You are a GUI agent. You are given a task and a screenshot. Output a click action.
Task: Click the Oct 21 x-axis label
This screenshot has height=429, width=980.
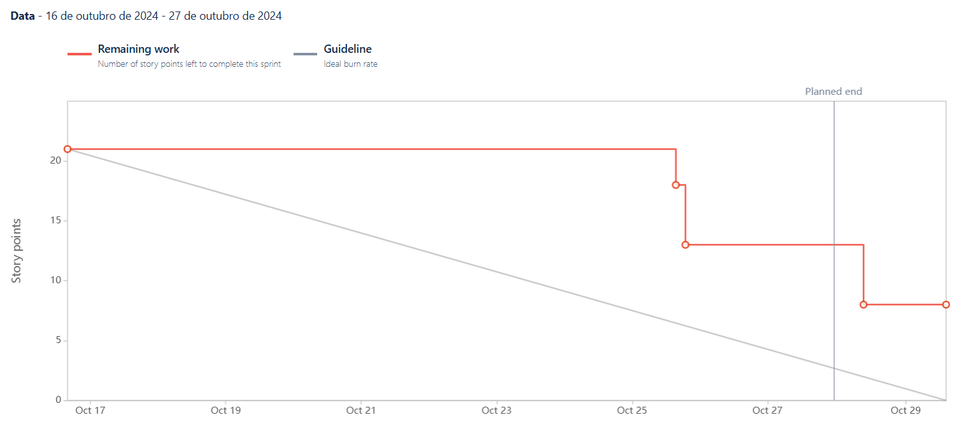pos(361,411)
